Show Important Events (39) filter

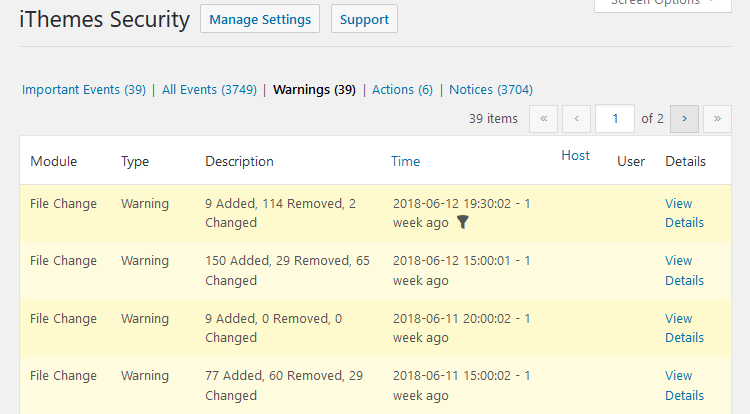[x=84, y=90]
